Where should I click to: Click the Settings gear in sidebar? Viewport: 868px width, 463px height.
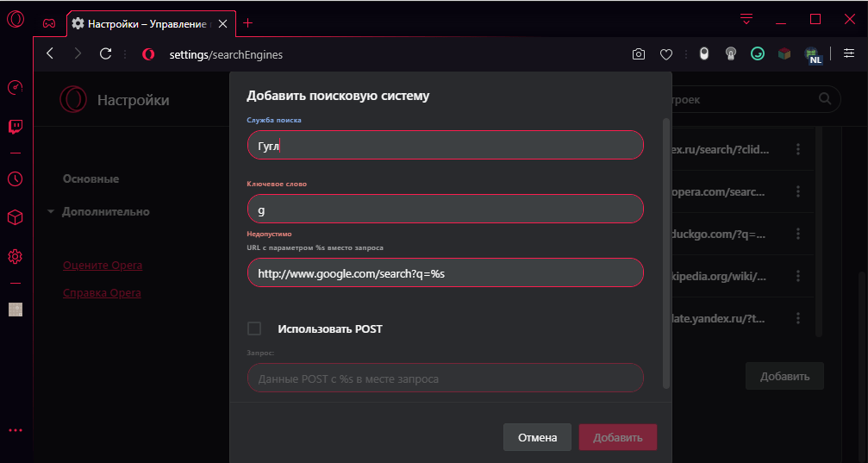tap(15, 256)
